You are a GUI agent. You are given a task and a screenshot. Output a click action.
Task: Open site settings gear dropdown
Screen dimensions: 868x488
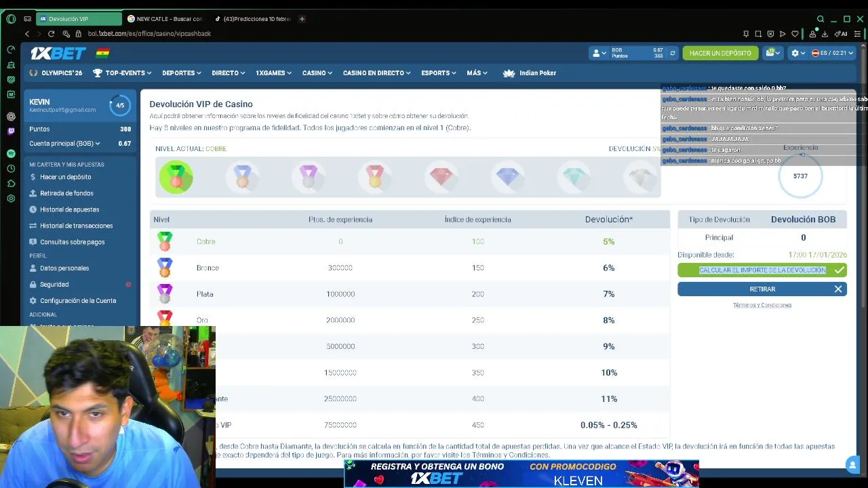point(798,53)
